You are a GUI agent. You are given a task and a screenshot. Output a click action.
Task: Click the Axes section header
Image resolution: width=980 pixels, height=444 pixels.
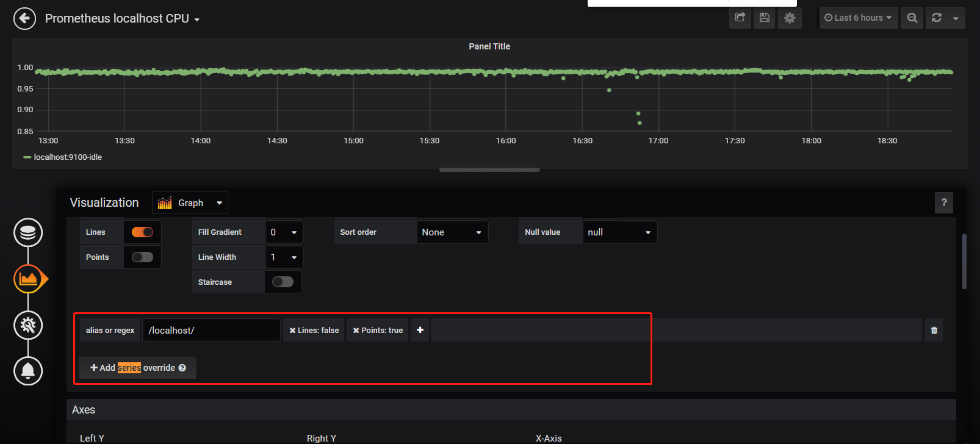pyautogui.click(x=511, y=410)
